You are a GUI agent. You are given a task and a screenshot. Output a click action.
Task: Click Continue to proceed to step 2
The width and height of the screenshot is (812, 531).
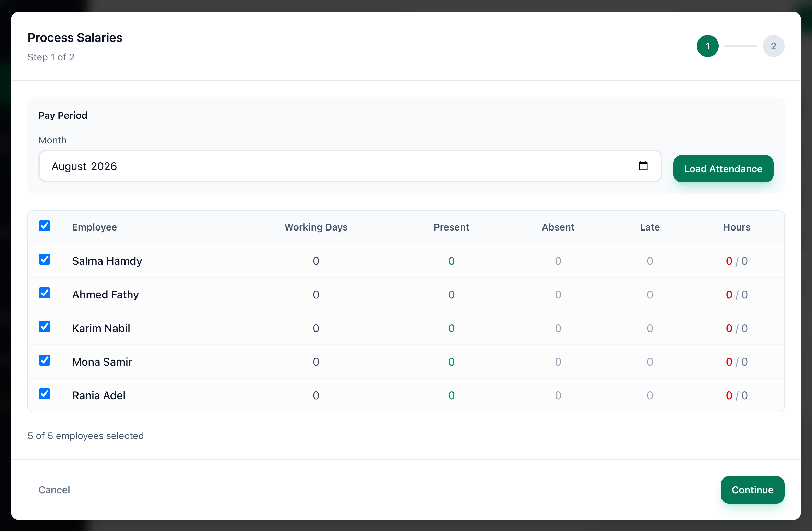(752, 490)
